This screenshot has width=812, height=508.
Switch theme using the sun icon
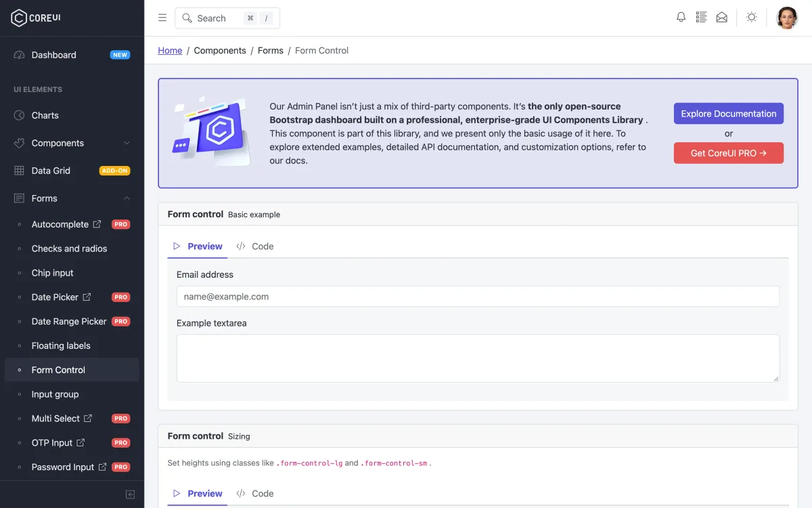tap(752, 18)
